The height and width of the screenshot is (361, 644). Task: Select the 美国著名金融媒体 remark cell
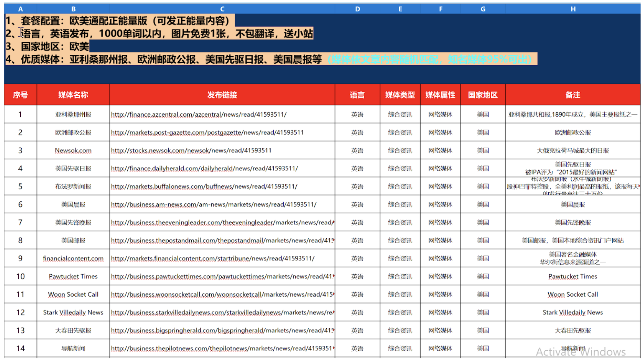click(573, 258)
